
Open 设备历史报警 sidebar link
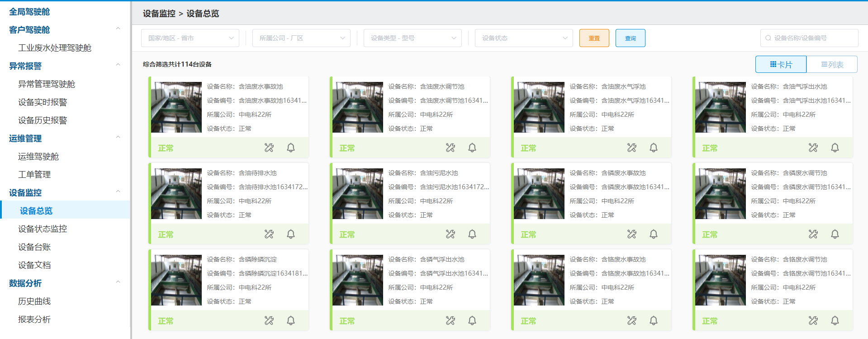coord(43,120)
